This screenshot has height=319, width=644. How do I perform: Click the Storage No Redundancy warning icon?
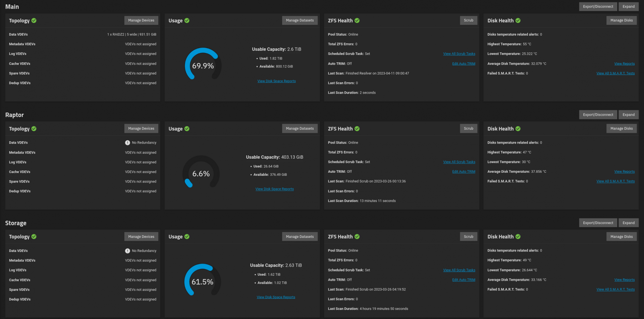tap(127, 251)
